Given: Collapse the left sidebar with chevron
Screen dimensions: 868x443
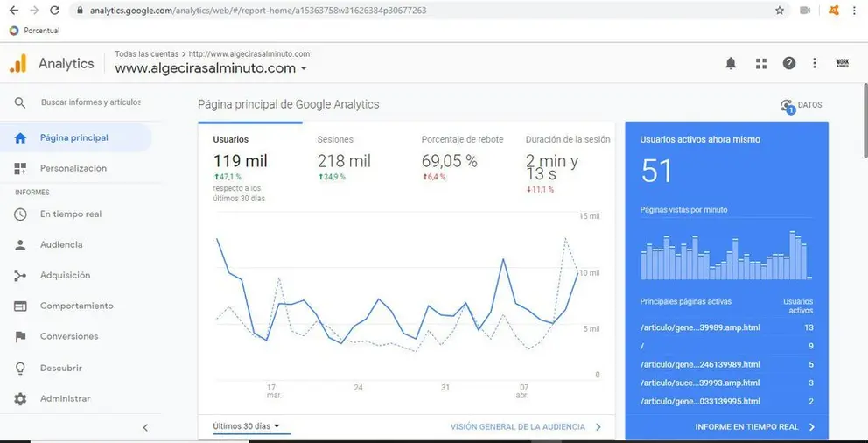Looking at the screenshot, I should pyautogui.click(x=145, y=427).
